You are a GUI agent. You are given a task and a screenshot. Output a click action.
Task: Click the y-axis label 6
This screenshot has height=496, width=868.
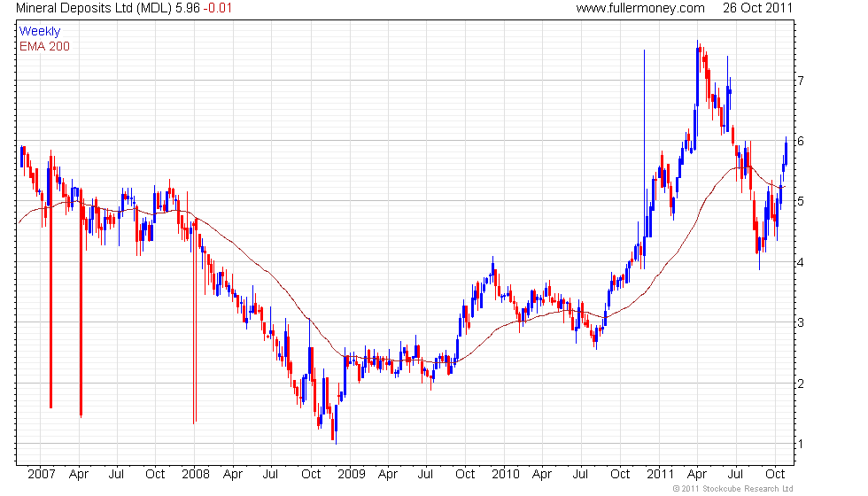point(801,141)
